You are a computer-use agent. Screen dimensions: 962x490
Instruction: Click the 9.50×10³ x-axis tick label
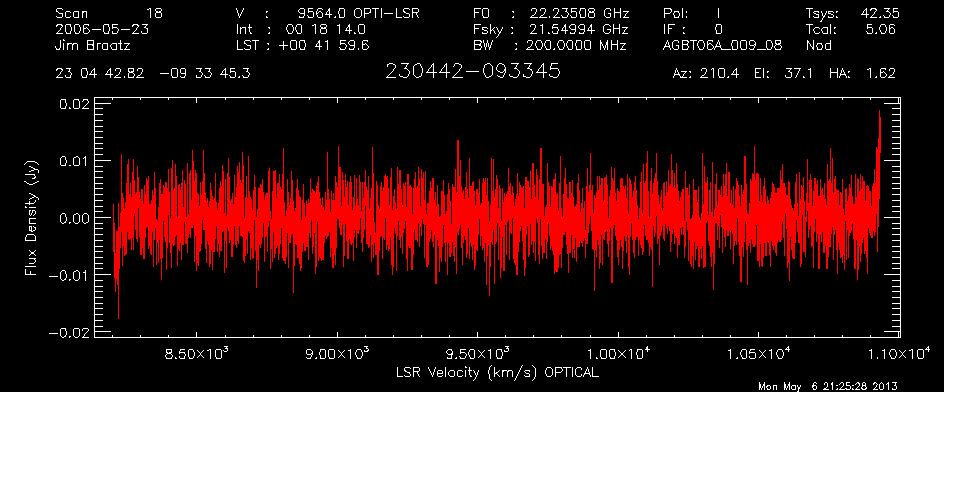[x=477, y=354]
